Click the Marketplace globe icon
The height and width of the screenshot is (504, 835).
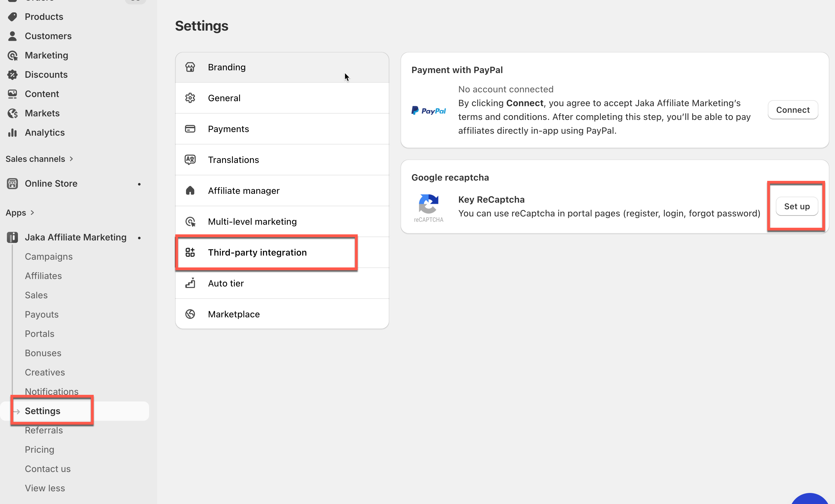point(190,314)
